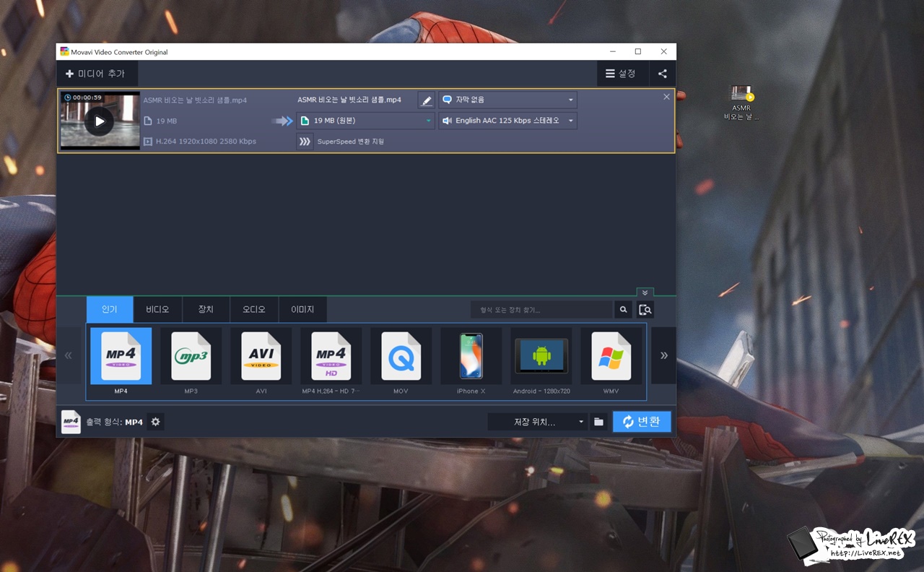Viewport: 924px width, 572px height.
Task: Click the format search input field
Action: [541, 310]
